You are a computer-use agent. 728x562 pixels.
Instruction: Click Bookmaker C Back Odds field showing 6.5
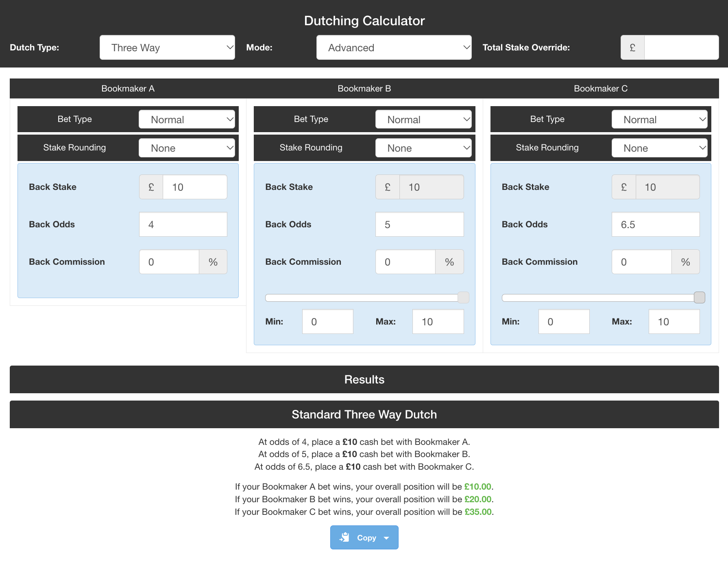click(656, 224)
